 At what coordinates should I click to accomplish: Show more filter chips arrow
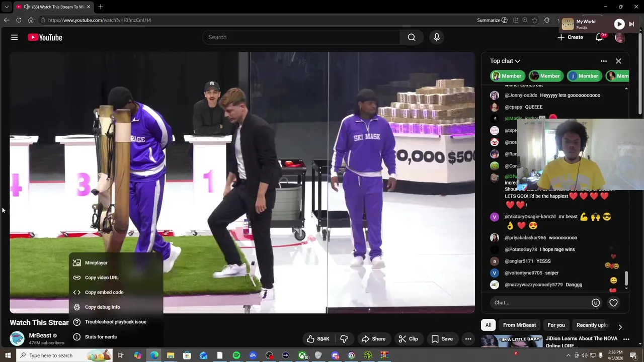(x=620, y=327)
